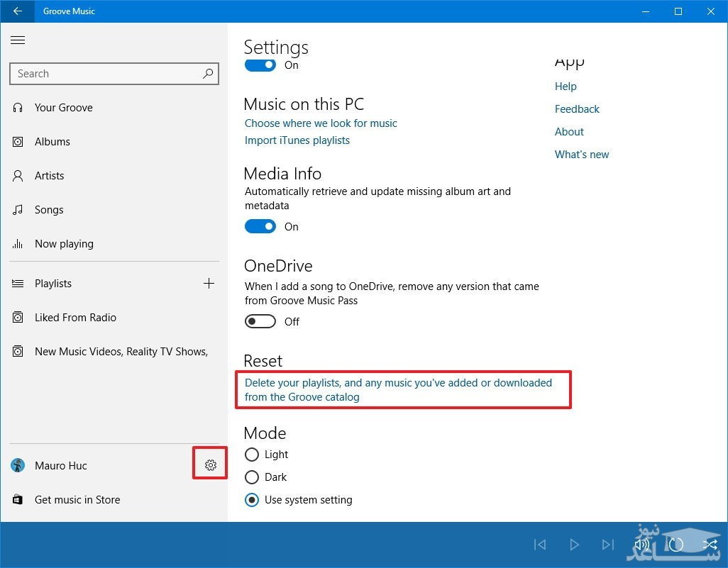Turn off the Media Info toggle
This screenshot has height=568, width=728.
coord(260,227)
